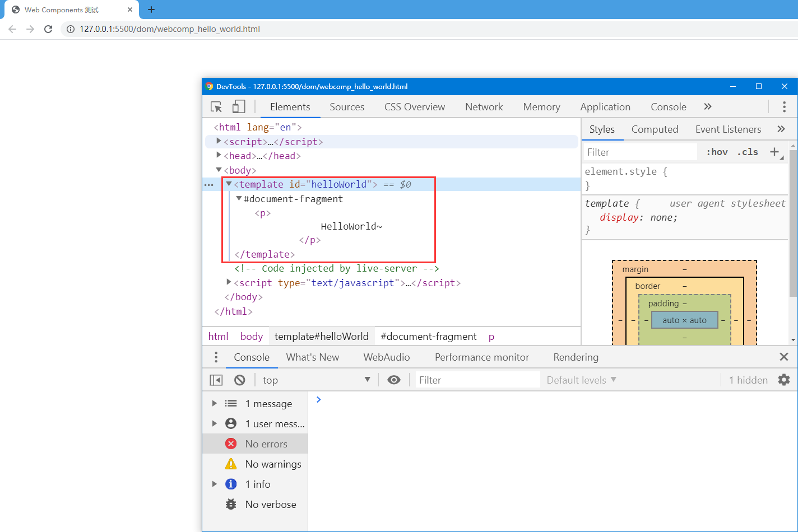Click the Filter styles input field

[639, 152]
